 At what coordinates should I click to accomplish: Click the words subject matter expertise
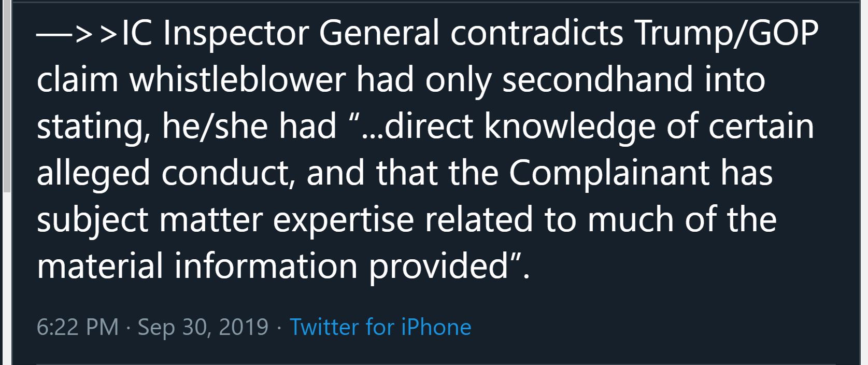pyautogui.click(x=225, y=220)
